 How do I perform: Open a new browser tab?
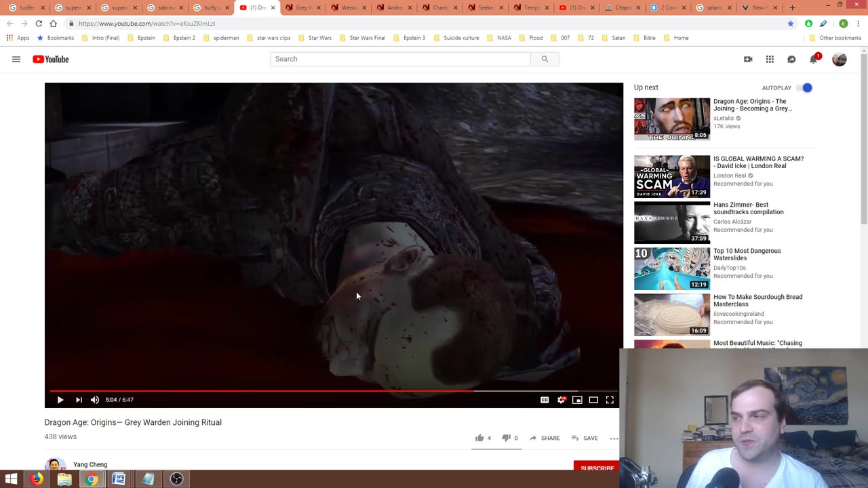[x=792, y=7]
